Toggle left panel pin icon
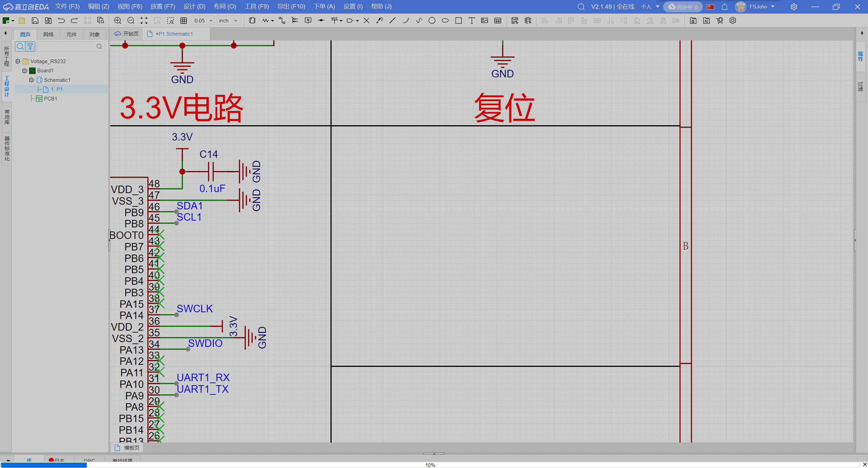This screenshot has width=868, height=468. click(6, 33)
